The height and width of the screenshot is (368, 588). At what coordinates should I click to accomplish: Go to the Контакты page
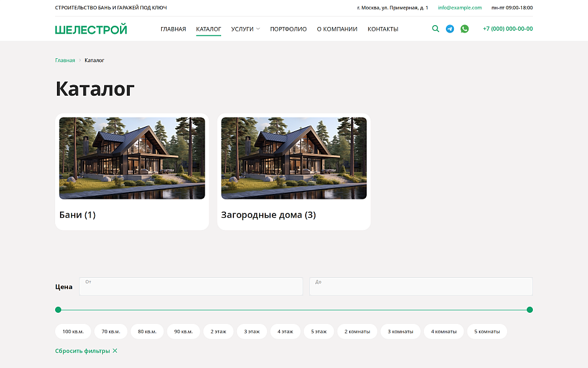(x=383, y=29)
